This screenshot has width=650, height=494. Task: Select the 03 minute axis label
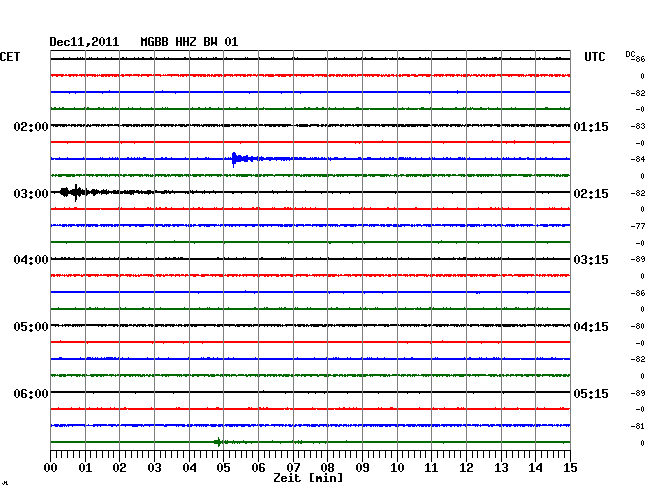pyautogui.click(x=154, y=467)
